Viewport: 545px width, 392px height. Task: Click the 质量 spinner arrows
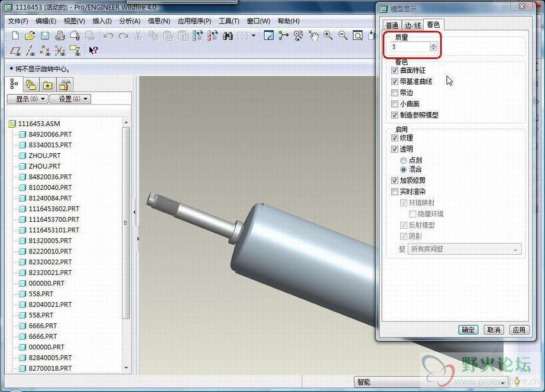433,47
